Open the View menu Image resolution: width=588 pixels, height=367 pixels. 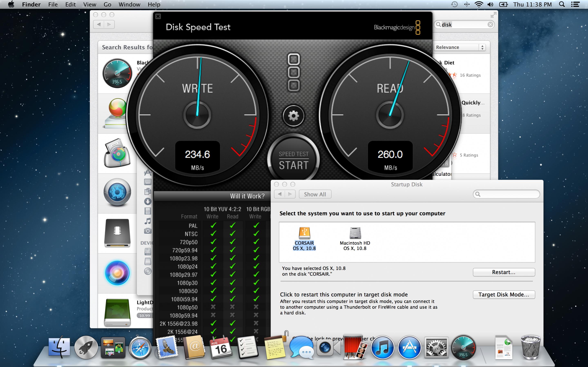(90, 4)
